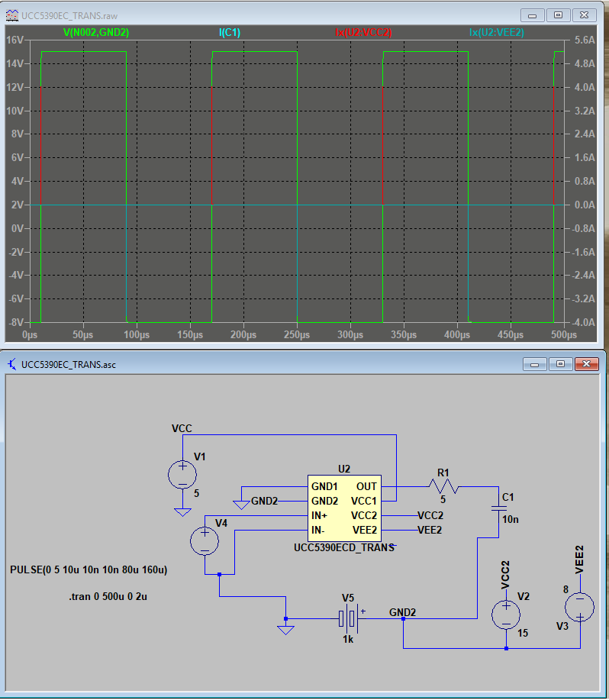609x700 pixels.
Task: Click the GND2 net label near V5
Action: point(402,612)
